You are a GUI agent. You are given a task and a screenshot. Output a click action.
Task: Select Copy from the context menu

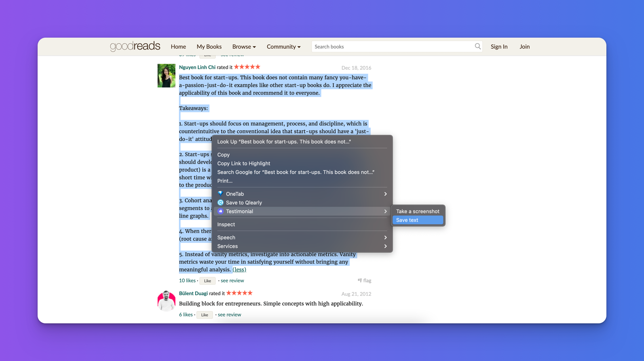coord(223,155)
